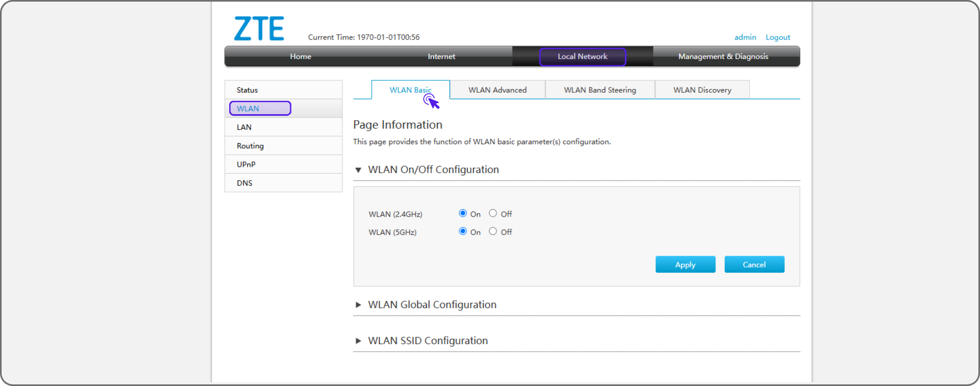Turn off WLAN 5GHz
Image resolution: width=980 pixels, height=386 pixels.
pos(493,232)
